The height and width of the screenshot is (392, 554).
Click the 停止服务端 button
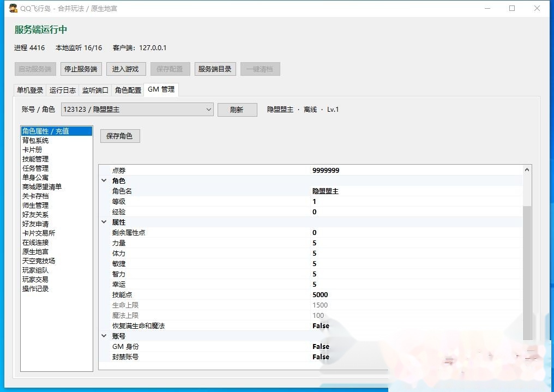point(81,69)
